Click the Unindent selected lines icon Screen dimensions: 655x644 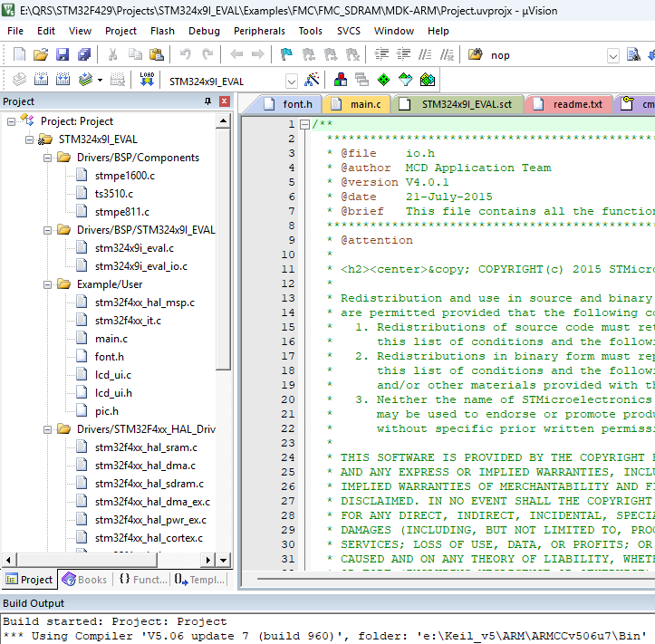click(x=403, y=54)
